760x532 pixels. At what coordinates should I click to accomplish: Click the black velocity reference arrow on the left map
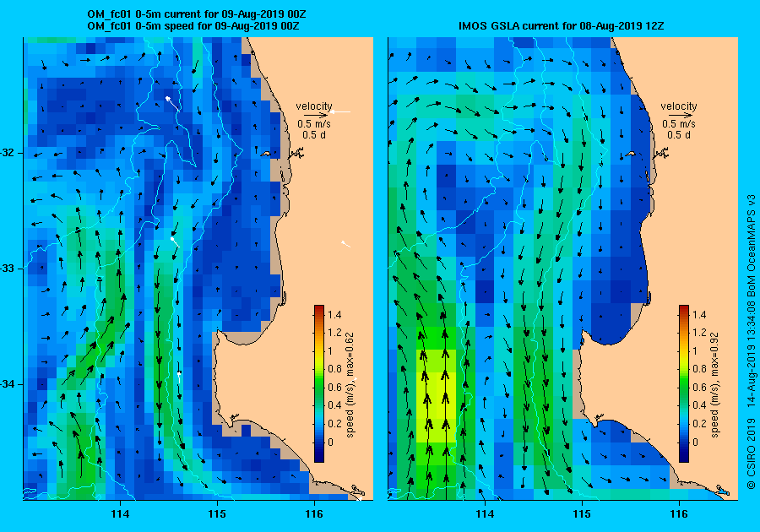tap(317, 115)
